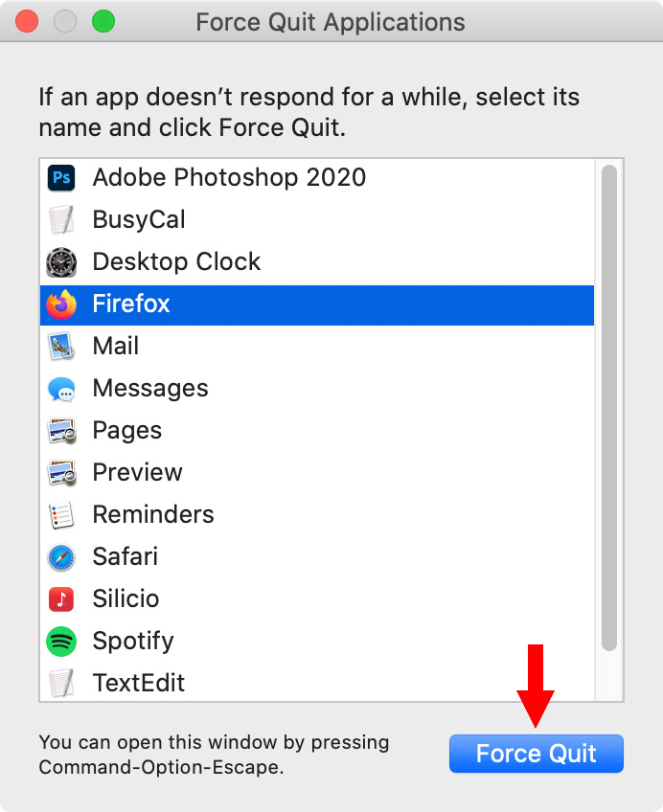
Task: Click the Reminders list icon
Action: (x=61, y=515)
